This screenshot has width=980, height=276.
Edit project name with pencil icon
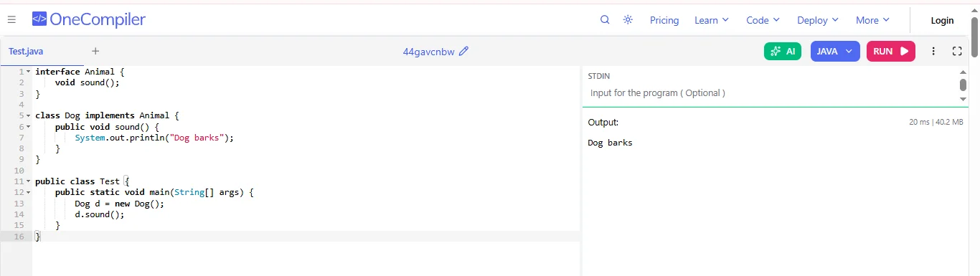pos(463,51)
